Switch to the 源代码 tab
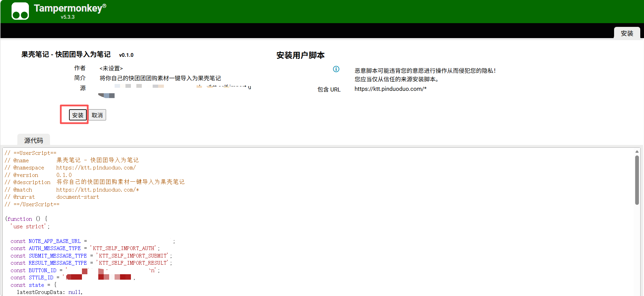 point(33,140)
